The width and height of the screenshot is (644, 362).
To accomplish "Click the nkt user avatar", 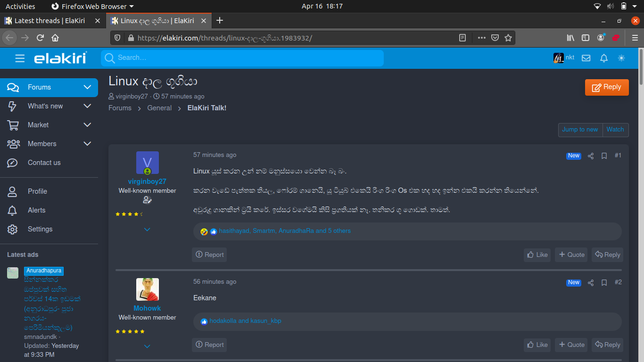I will coord(559,58).
